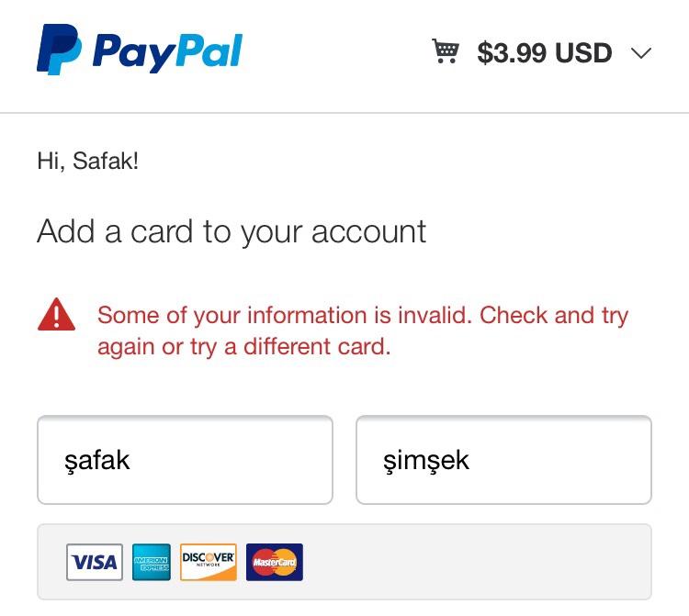Select the Visa card logo
Viewport: 689px width, 616px height.
tap(94, 562)
